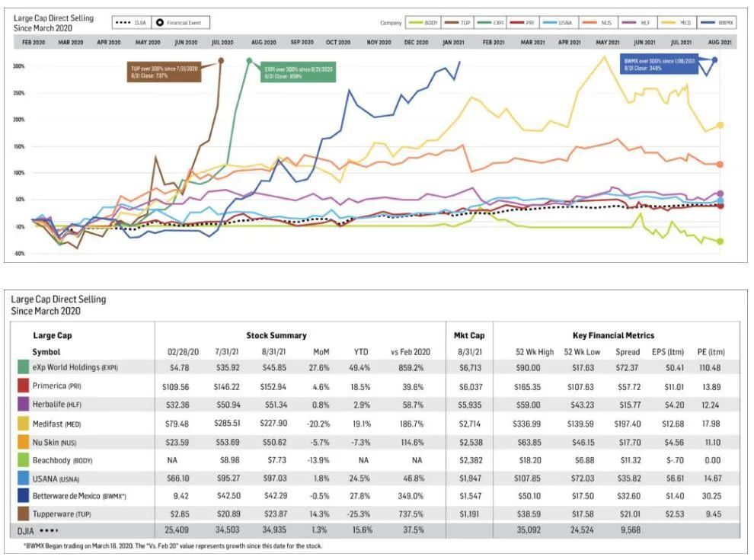Image resolution: width=754 pixels, height=560 pixels.
Task: Click the Key Financial Metrics header
Action: (x=613, y=335)
